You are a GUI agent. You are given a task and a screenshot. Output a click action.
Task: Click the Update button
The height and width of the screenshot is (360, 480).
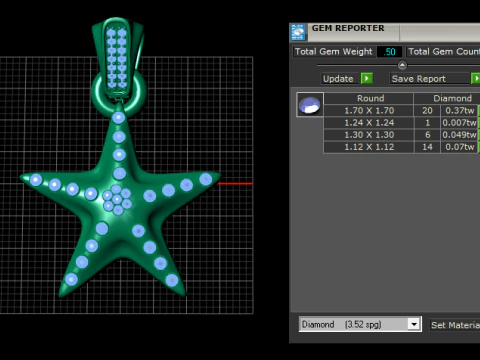pos(341,79)
